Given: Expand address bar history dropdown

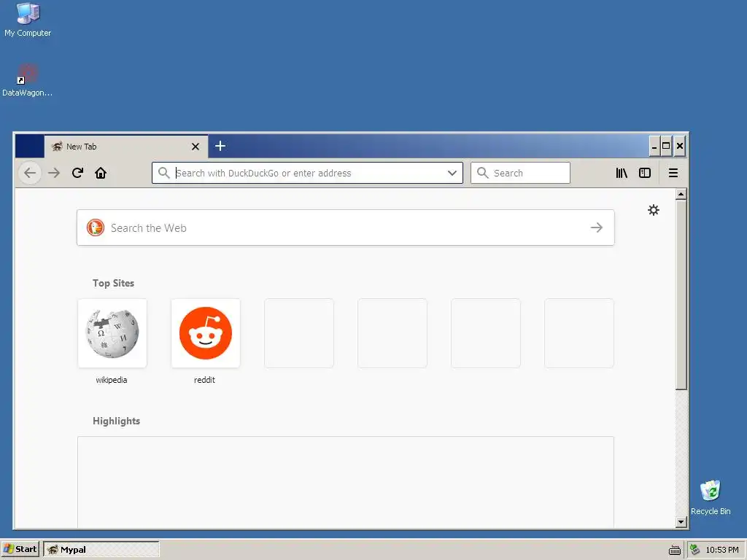Looking at the screenshot, I should [452, 173].
